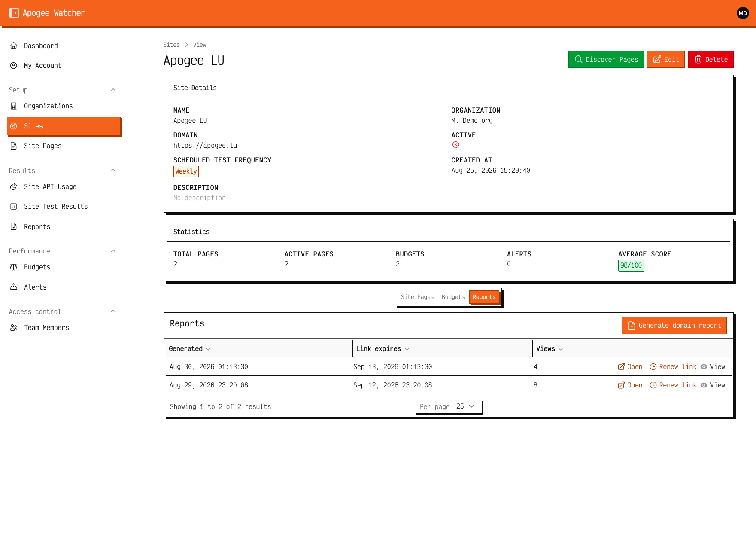Screen dimensions: 756x537
Task: Click the Site API Usage pie icon
Action: tap(14, 186)
